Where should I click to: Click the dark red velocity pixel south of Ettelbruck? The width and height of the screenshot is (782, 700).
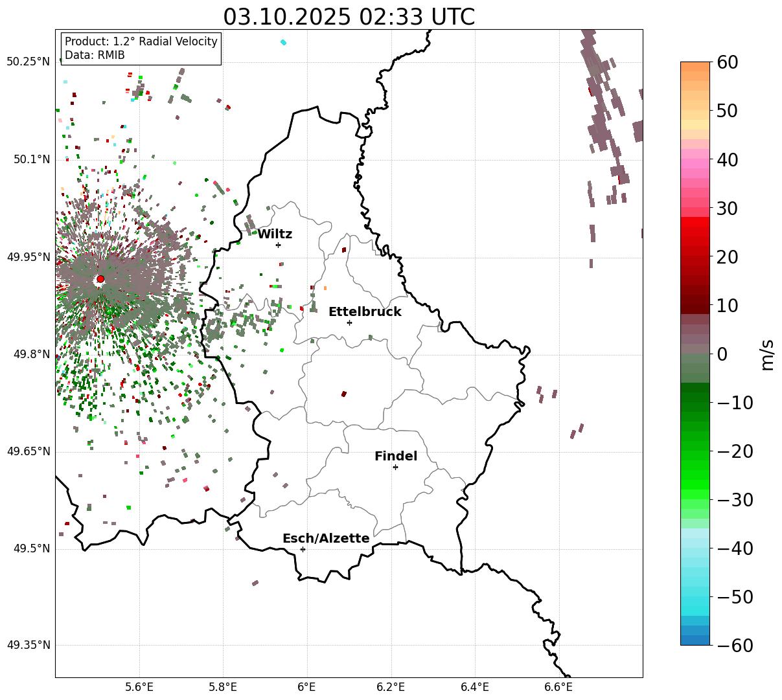[x=343, y=394]
